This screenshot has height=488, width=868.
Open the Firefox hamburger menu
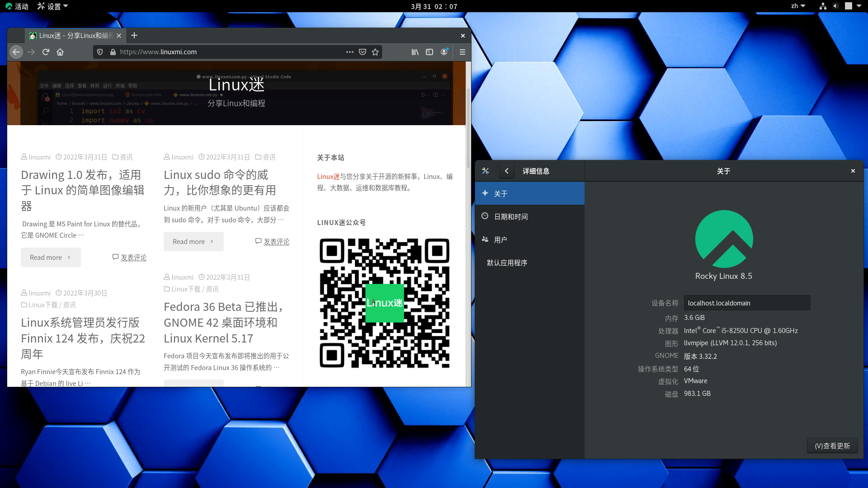[462, 52]
